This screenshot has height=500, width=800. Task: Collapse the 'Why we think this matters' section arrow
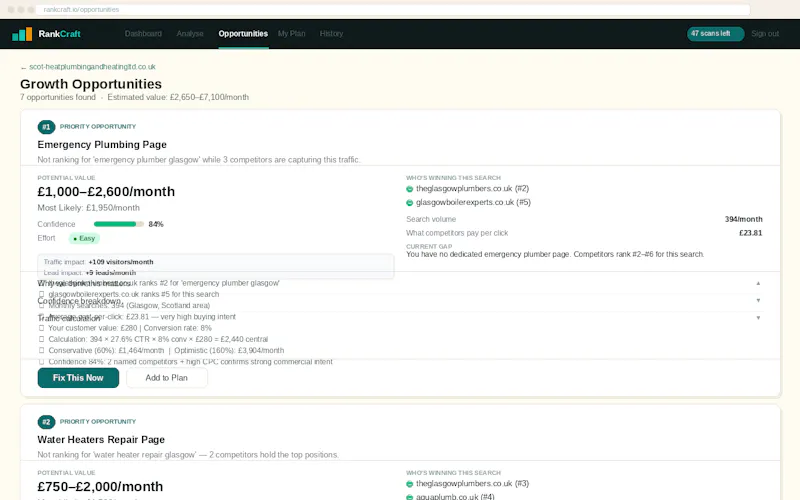[758, 283]
